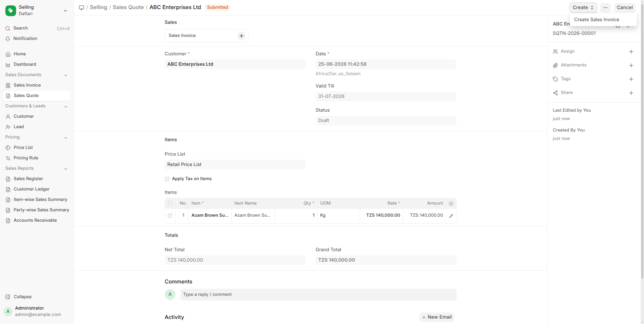Click the Date field value
Viewport: 644px width, 324px height.
[386, 64]
